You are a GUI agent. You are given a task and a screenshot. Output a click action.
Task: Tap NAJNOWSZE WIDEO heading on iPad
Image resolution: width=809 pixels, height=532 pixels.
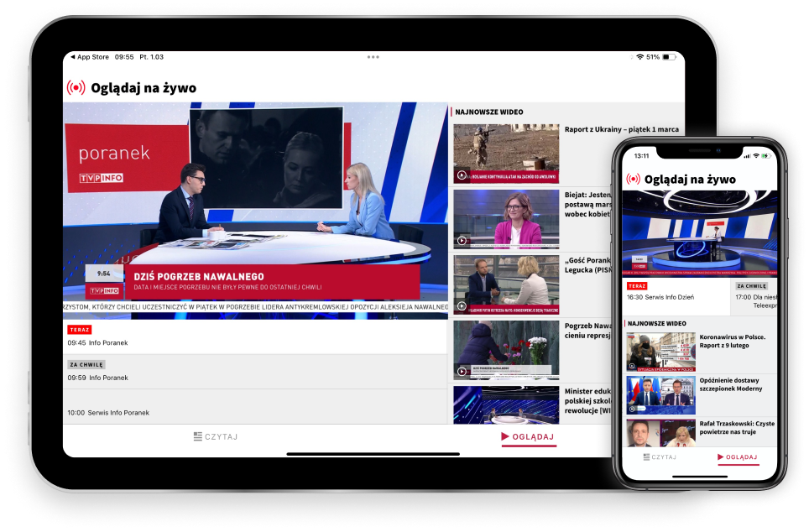pos(489,112)
